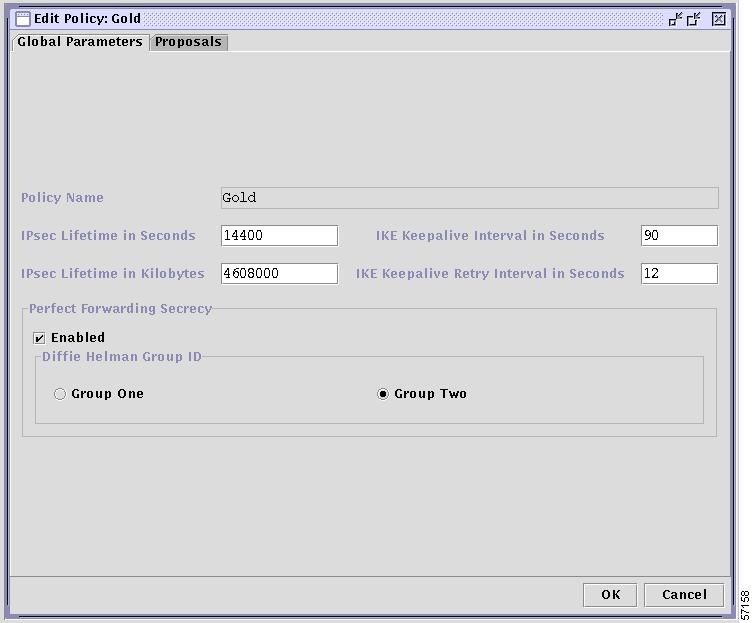Click the IKE Keepalive Retry Interval label
Viewport: 752px width, 623px height.
490,273
